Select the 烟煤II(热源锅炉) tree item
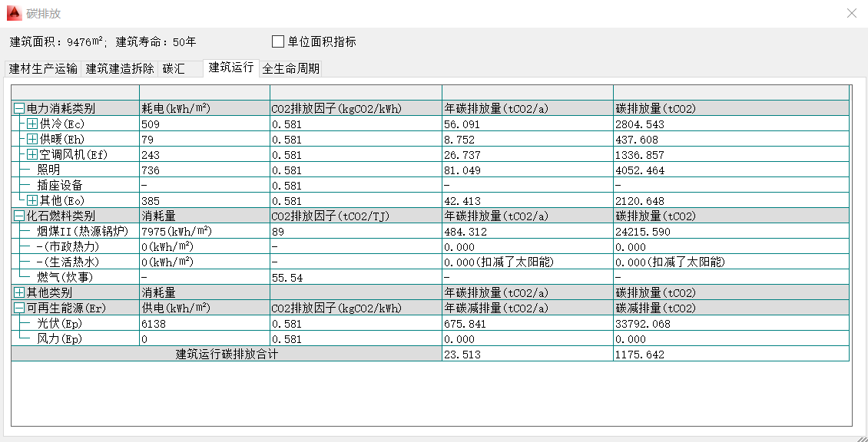 (x=84, y=231)
